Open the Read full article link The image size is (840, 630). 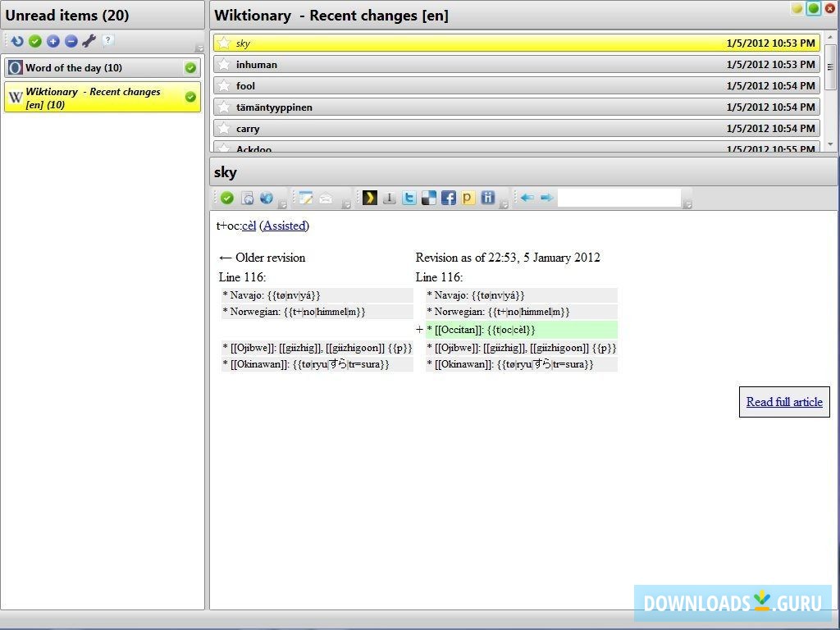tap(783, 402)
